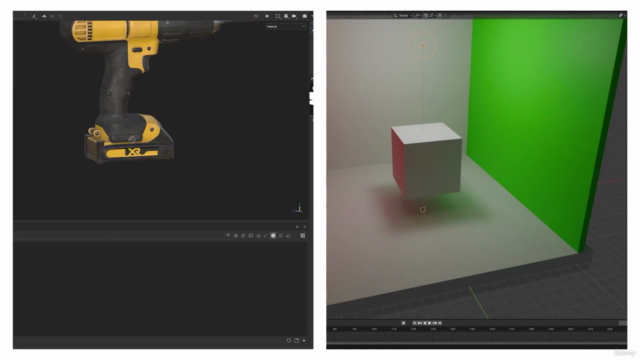Screen dimensions: 640x360
Task: Select the half-circle shelf filter icon
Action: click(x=258, y=236)
